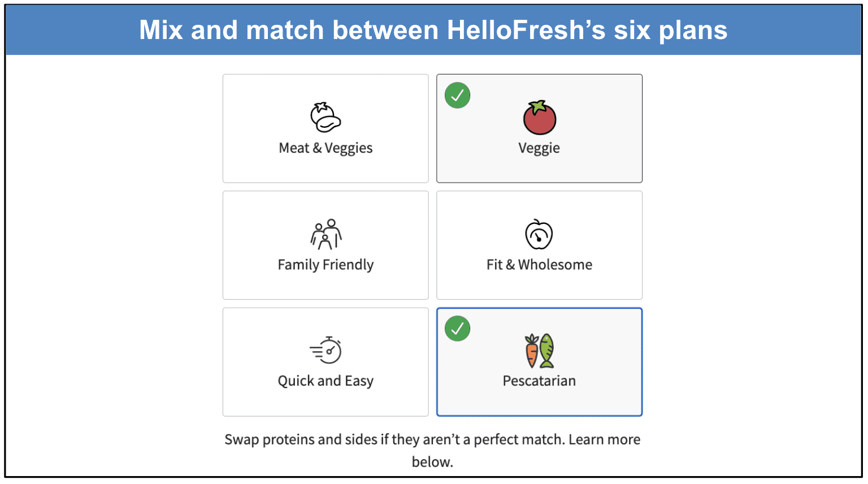This screenshot has width=868, height=484.
Task: Click the red tomato Veggie icon
Action: click(x=539, y=118)
